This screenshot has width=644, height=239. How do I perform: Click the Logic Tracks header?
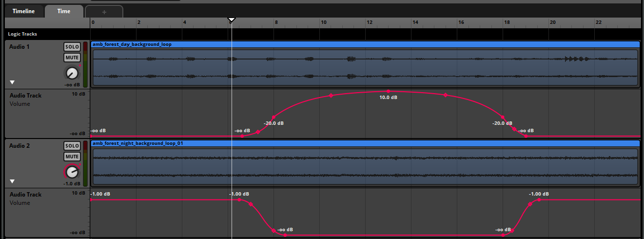[x=22, y=34]
